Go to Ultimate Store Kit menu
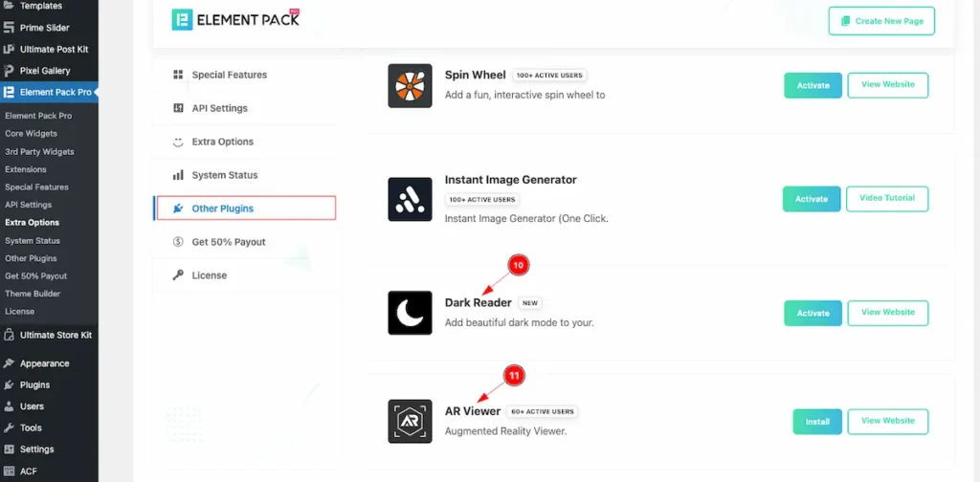The width and height of the screenshot is (980, 482). (x=56, y=335)
